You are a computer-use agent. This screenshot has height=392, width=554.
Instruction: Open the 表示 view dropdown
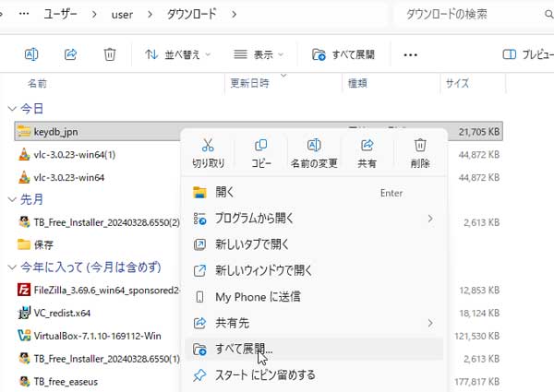click(259, 54)
